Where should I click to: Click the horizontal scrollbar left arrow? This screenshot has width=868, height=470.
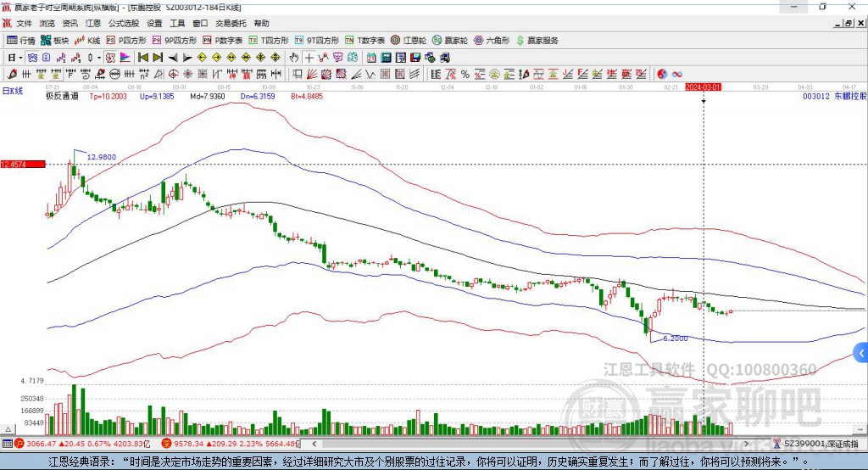click(x=314, y=444)
